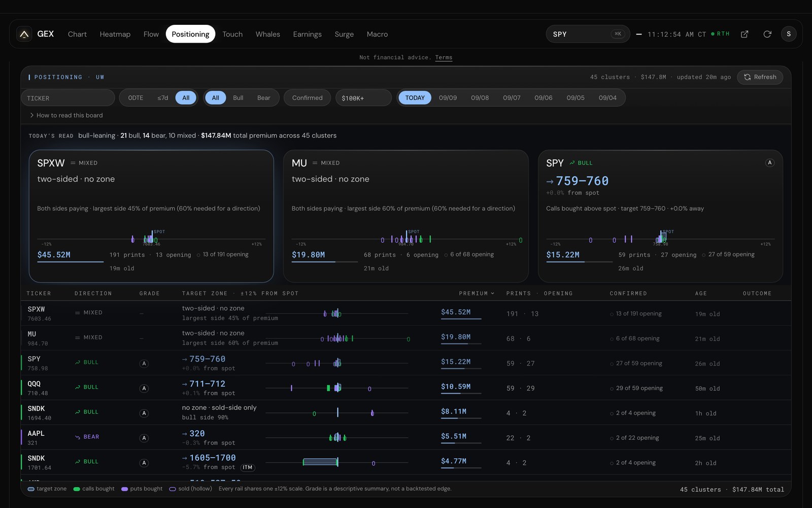
Task: Click the grade A badge in AAPL row
Action: pos(144,438)
